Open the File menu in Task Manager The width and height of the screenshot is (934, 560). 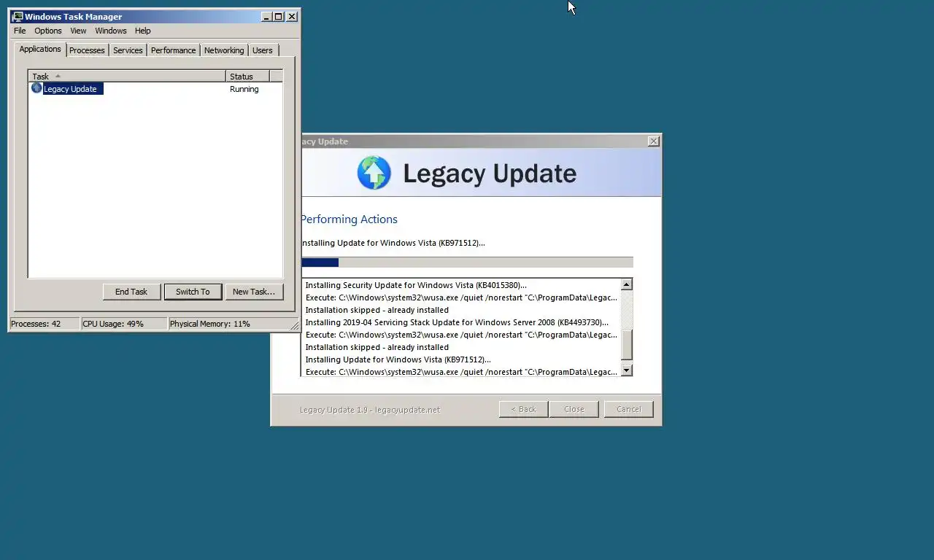coord(20,31)
